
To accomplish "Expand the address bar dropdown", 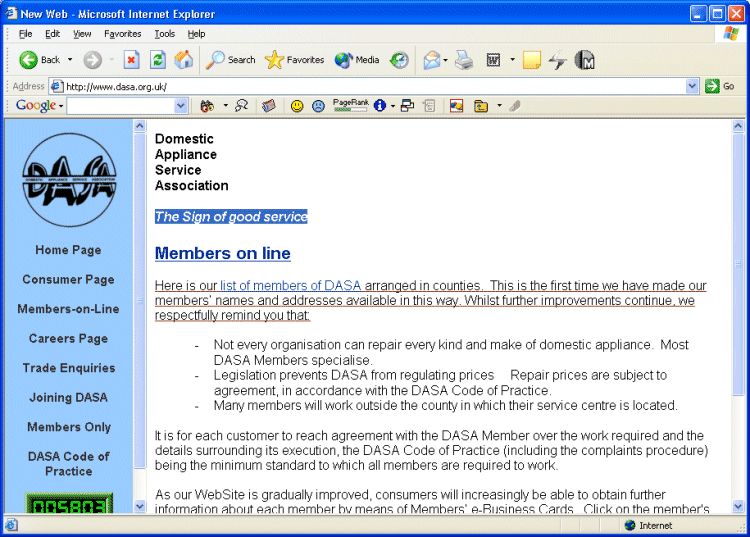I will (x=692, y=87).
